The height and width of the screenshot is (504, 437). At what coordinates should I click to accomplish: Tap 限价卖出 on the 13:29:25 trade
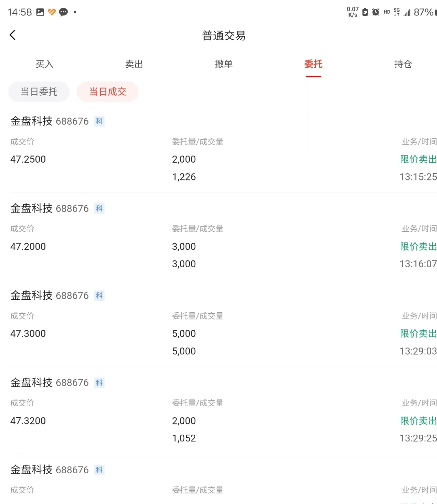tap(419, 421)
